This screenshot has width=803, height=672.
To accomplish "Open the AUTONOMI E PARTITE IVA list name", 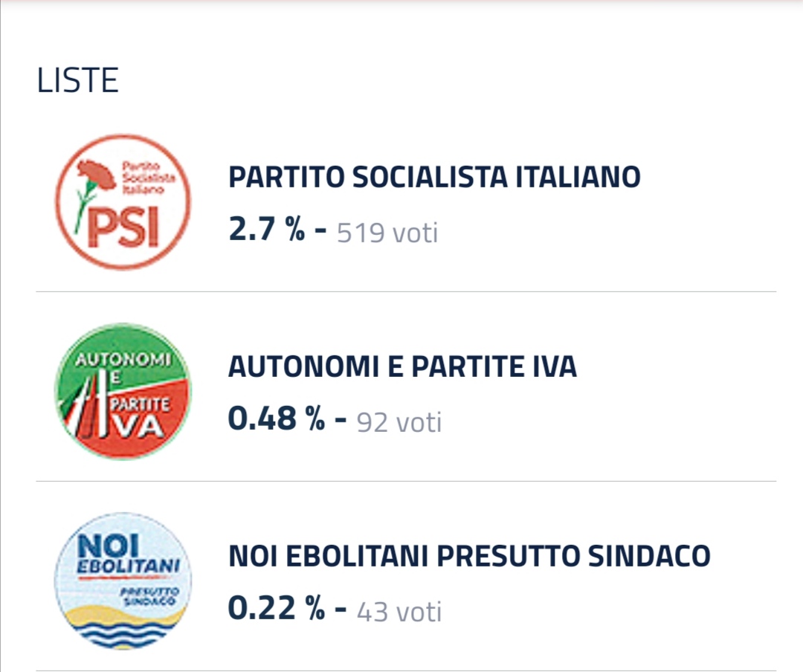I will [x=402, y=366].
